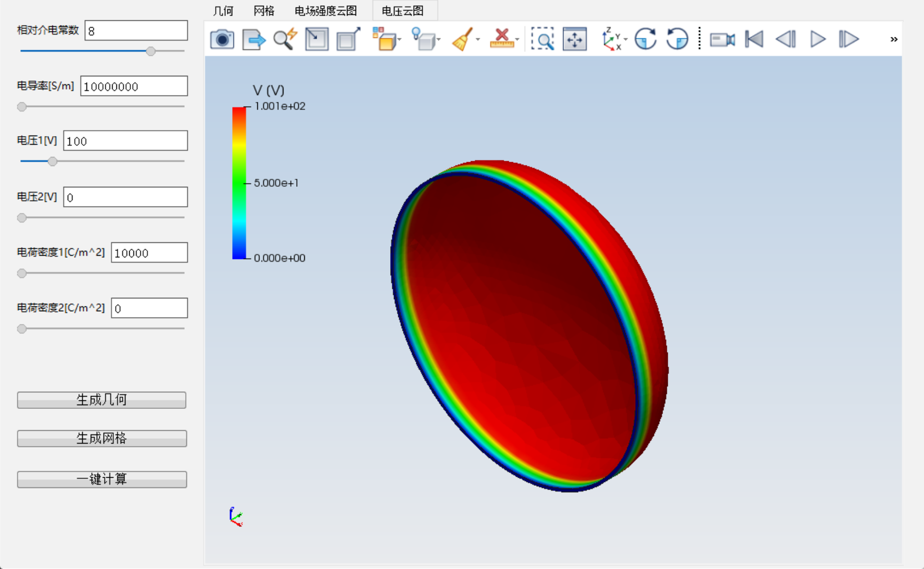Open dropdown arrow beside red X ruler
Image resolution: width=924 pixels, height=569 pixels.
click(x=517, y=39)
